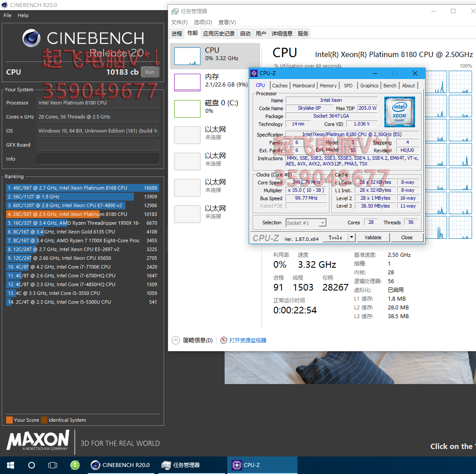
Task: Open the 选项(O) menu in Task Manager
Action: (x=203, y=22)
